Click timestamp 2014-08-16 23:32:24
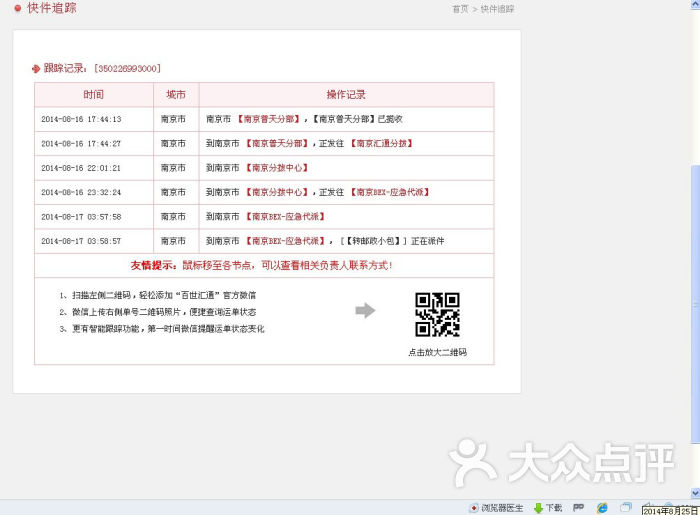Image resolution: width=700 pixels, height=515 pixels. coord(81,192)
